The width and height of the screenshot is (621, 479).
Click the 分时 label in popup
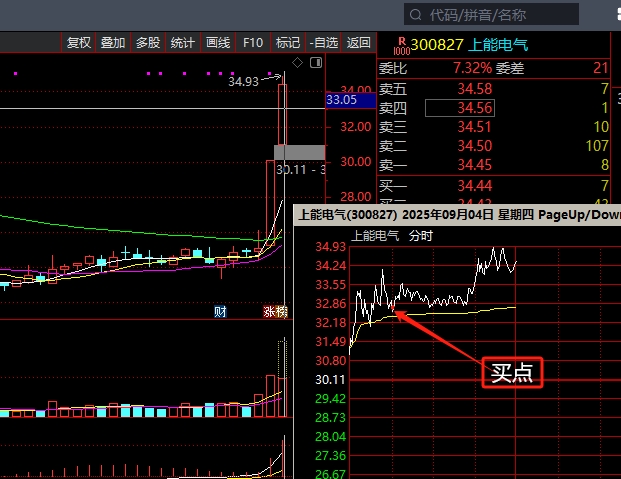[x=421, y=236]
